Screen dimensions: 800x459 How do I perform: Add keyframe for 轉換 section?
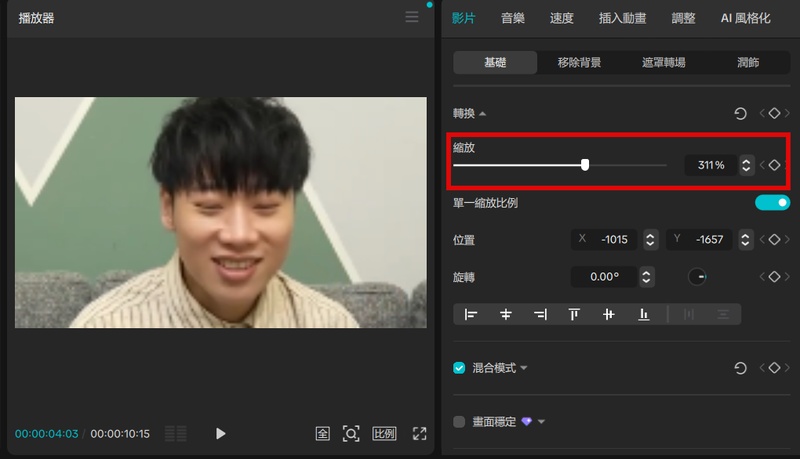(x=774, y=113)
